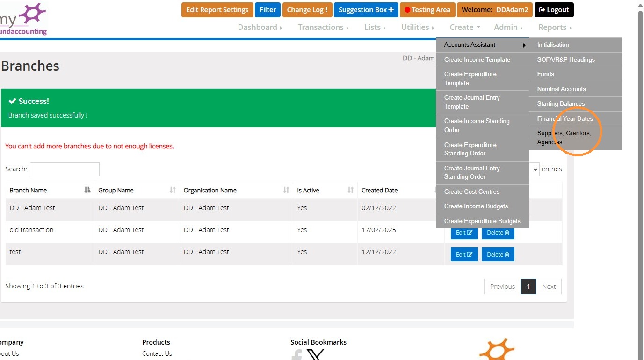Go to the Next page
644x360 pixels.
click(x=549, y=287)
